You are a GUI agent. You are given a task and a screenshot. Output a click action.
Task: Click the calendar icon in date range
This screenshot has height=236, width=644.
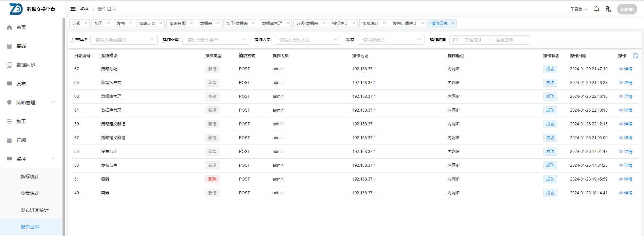pos(455,40)
